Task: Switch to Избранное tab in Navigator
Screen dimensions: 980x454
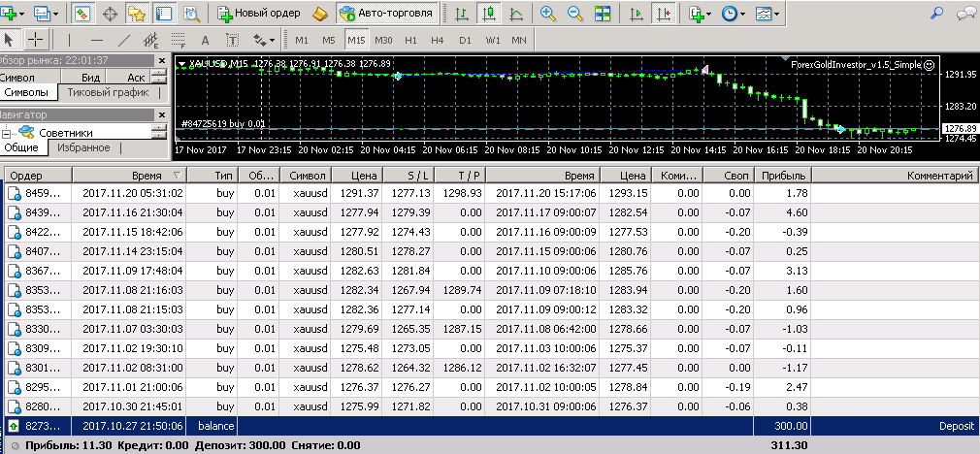Action: 83,148
